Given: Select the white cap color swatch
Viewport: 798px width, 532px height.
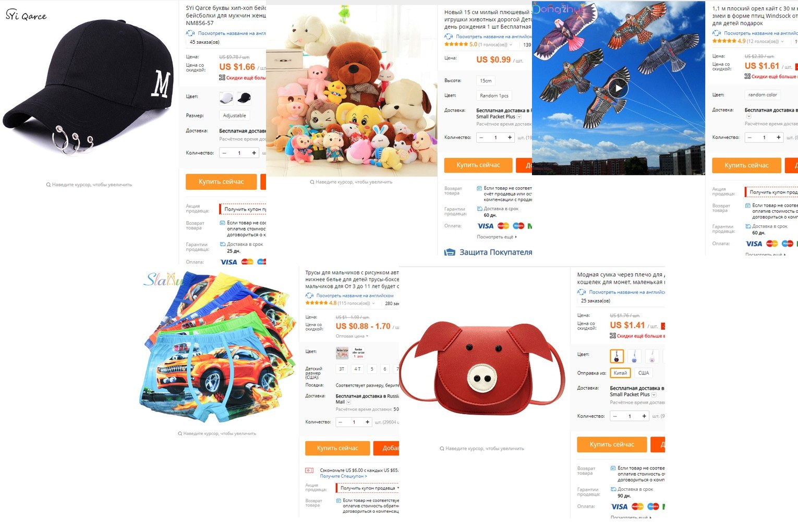Looking at the screenshot, I should (226, 98).
